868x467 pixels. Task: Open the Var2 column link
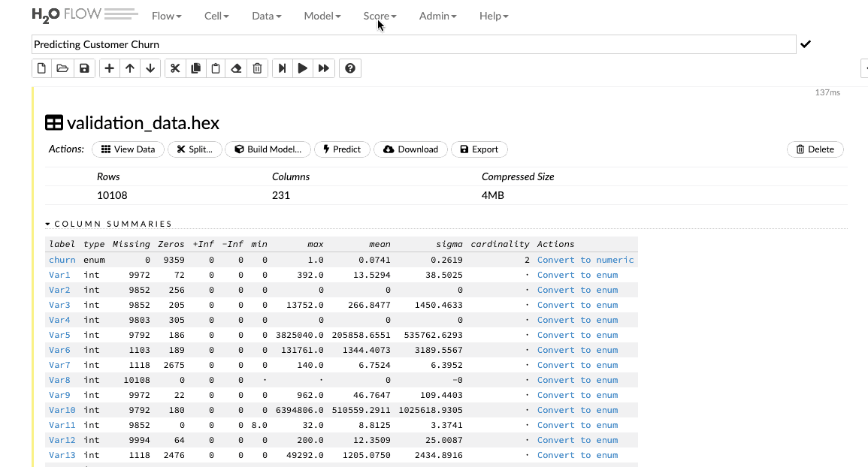tap(59, 290)
